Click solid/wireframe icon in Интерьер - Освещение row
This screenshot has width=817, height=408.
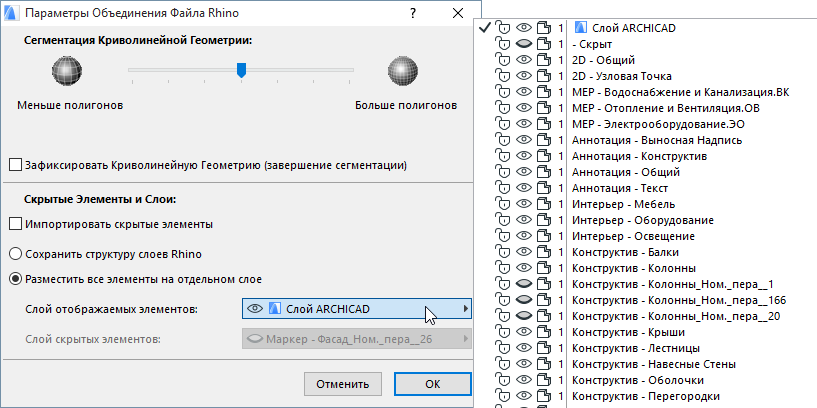544,236
